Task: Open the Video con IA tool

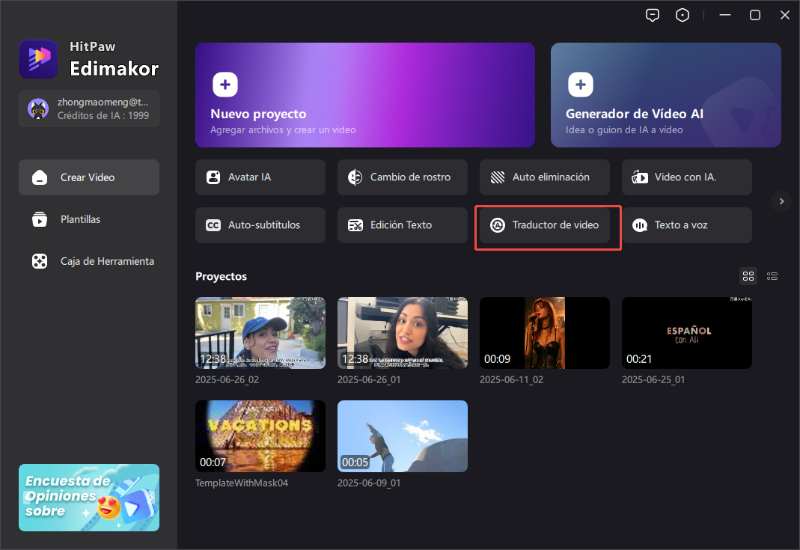Action: point(687,177)
